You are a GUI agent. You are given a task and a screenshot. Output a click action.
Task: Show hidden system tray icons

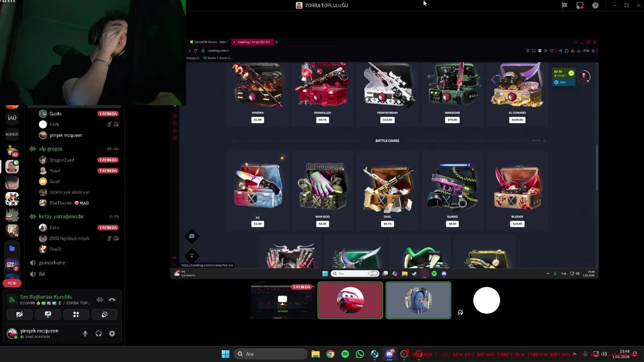pyautogui.click(x=574, y=354)
